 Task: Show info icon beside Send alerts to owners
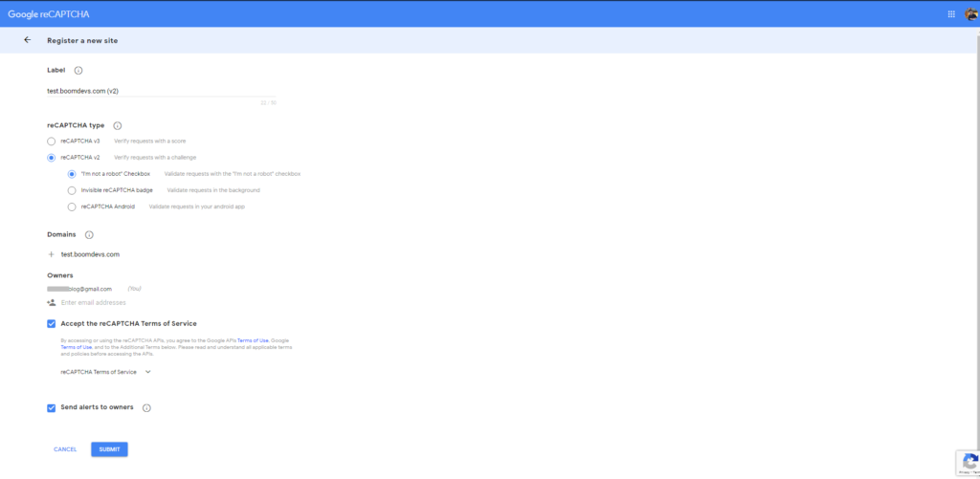tap(146, 408)
